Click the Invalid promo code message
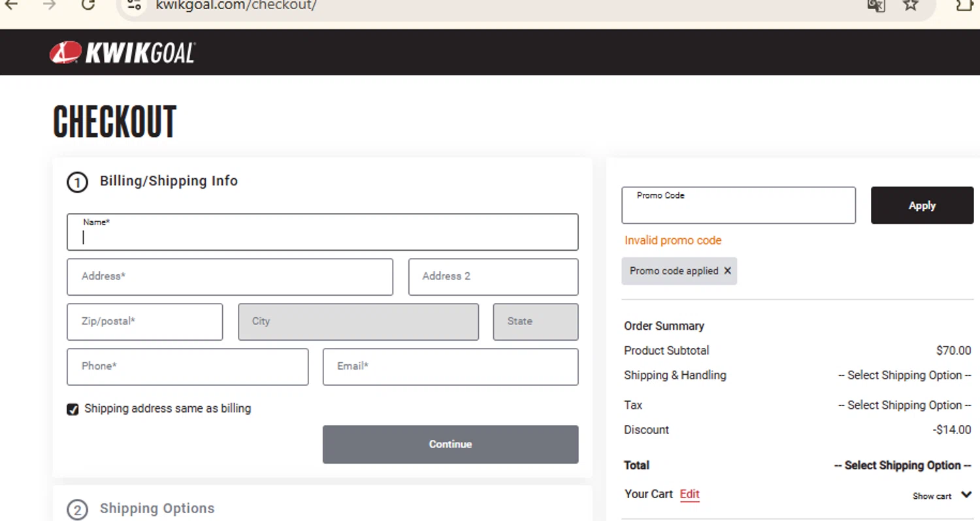 (673, 240)
